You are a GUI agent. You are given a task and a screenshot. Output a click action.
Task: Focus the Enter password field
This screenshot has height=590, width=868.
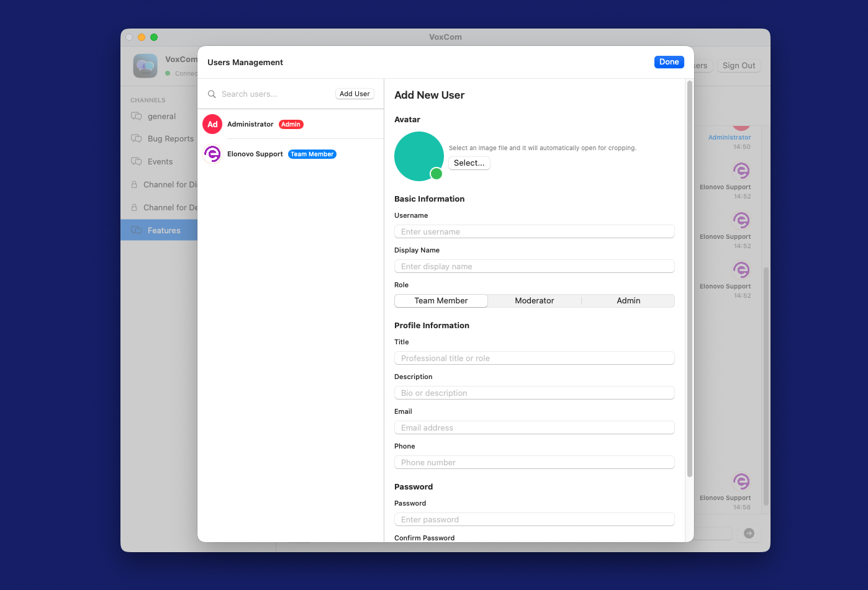coord(534,519)
